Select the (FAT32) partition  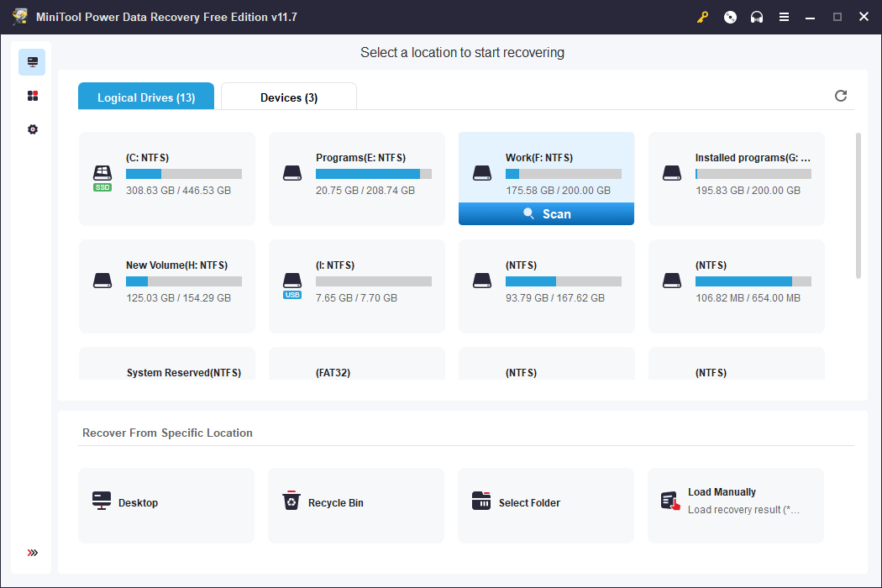point(333,372)
